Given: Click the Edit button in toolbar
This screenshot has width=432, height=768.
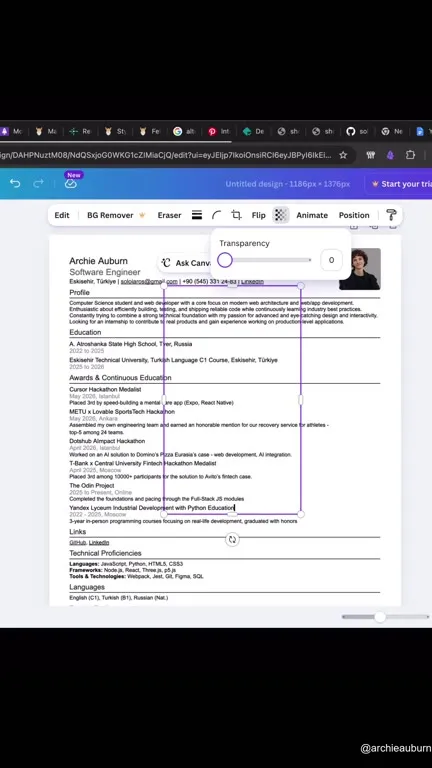Looking at the screenshot, I should coord(62,215).
